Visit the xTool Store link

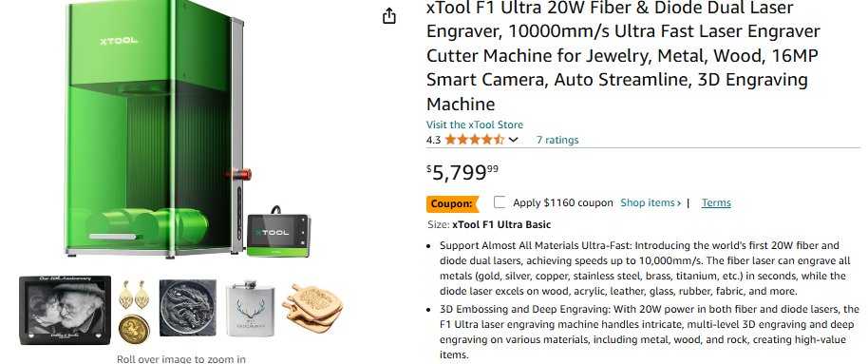pyautogui.click(x=475, y=125)
